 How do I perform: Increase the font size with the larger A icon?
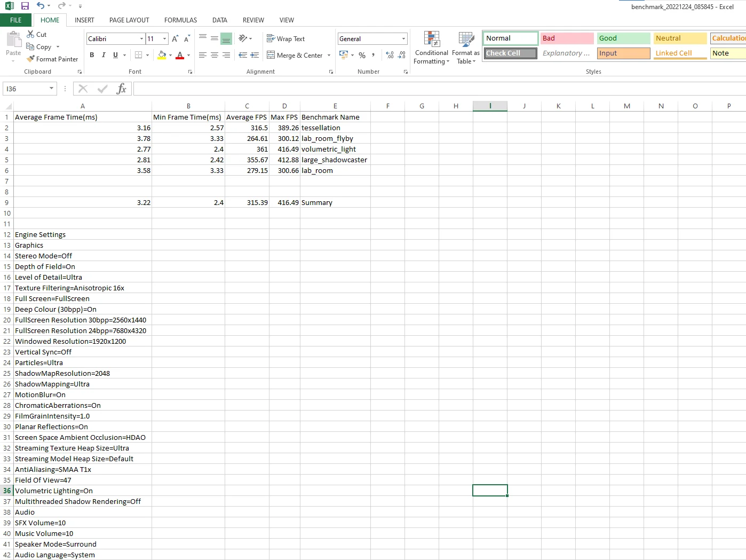pos(175,38)
